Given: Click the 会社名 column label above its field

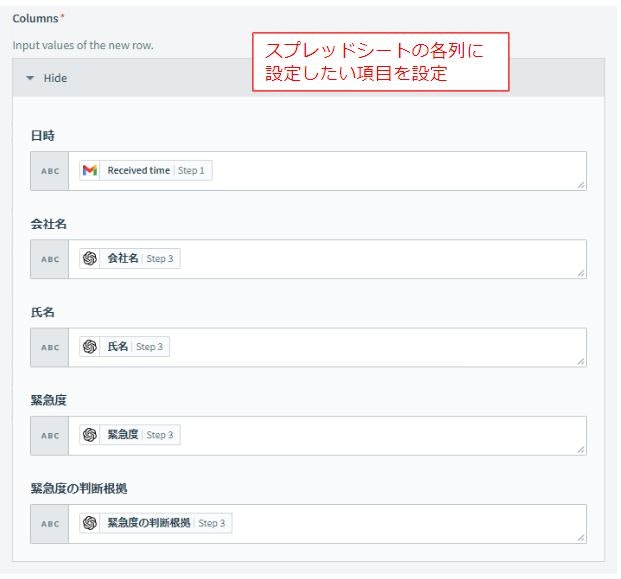Looking at the screenshot, I should pyautogui.click(x=49, y=224).
